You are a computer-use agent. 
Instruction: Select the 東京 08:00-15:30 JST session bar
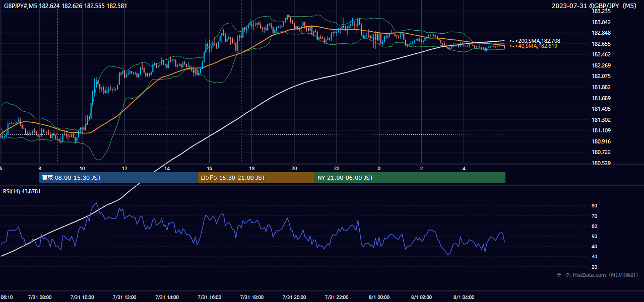[x=118, y=178]
